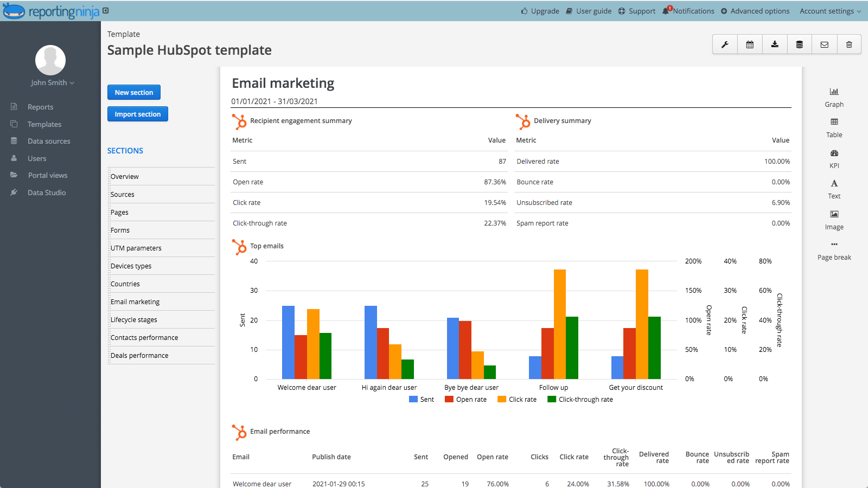Delete the template with the trash icon
Image resolution: width=868 pixels, height=488 pixels.
848,44
